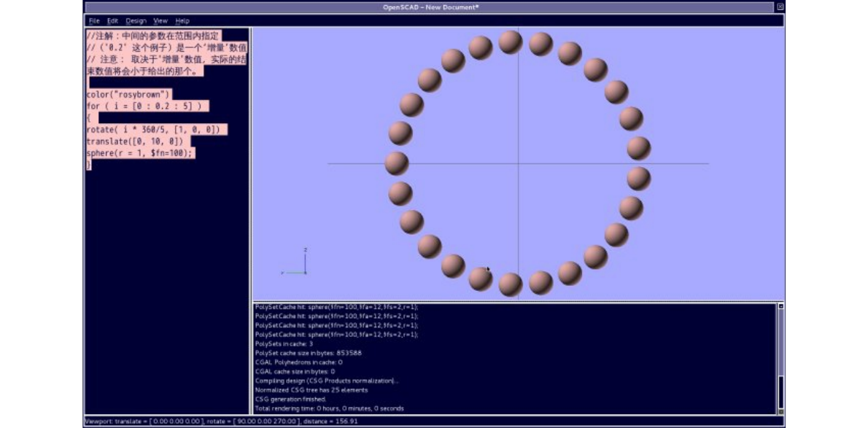Image resolution: width=868 pixels, height=428 pixels.
Task: Click 'PolySets in cache: 3' console line
Action: pos(284,344)
